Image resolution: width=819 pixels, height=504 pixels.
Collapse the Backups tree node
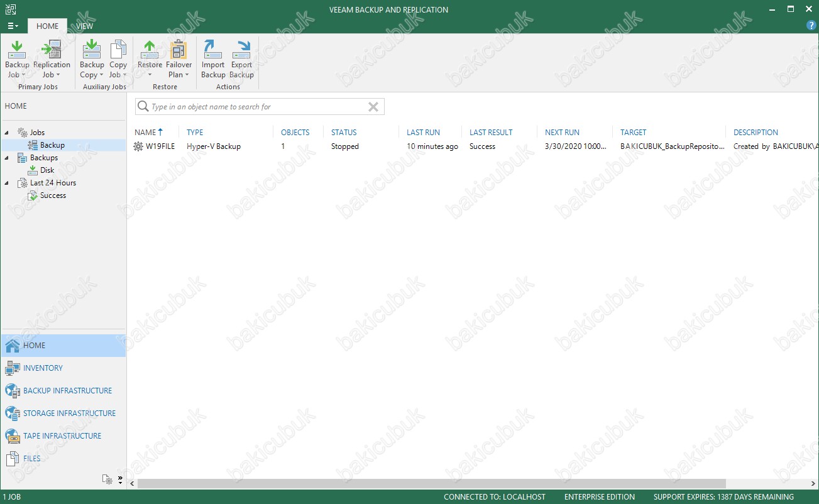[x=7, y=158]
